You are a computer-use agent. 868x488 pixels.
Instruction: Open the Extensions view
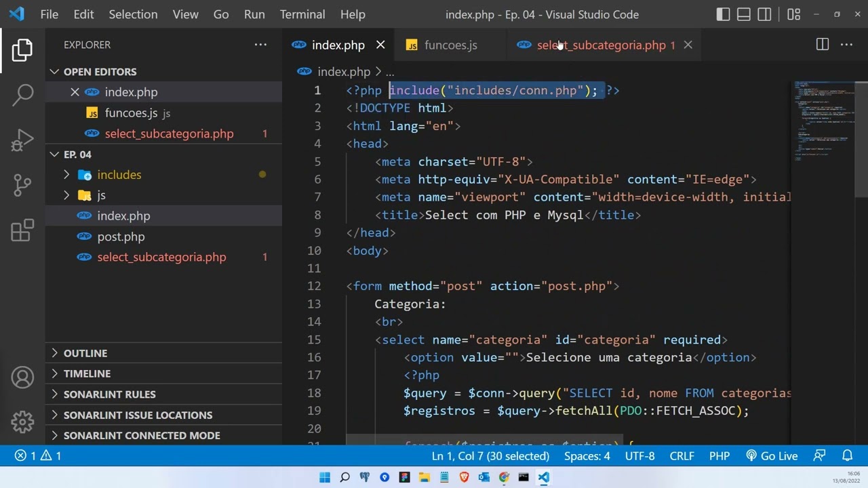coord(22,230)
